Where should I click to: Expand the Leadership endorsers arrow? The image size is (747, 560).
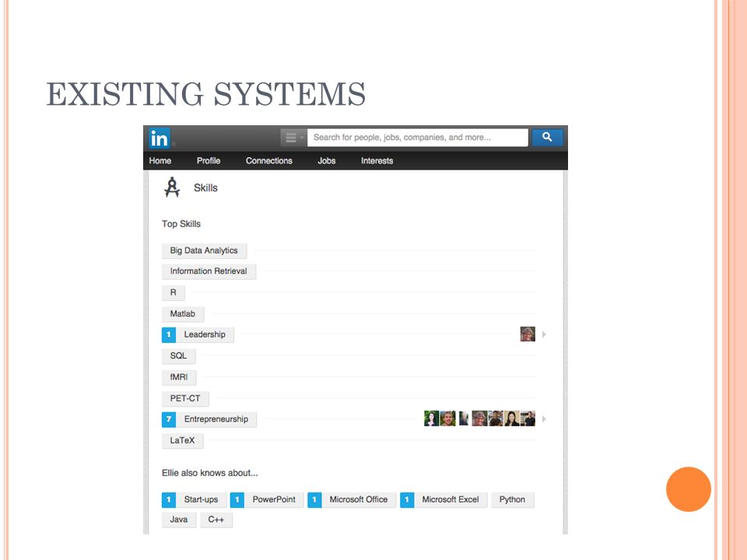[x=544, y=334]
